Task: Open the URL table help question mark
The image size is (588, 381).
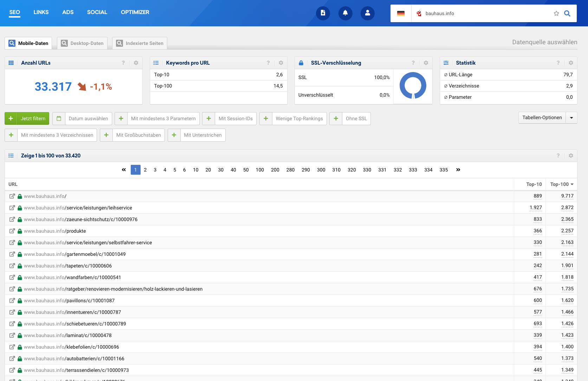Action: point(558,156)
